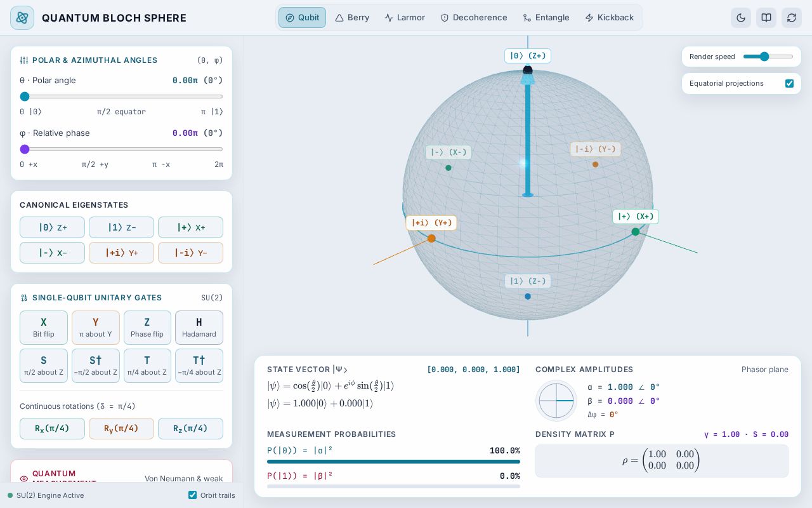Click the eye icon beside Quantum Measurement
Viewport: 812px width, 508px height.
24,479
